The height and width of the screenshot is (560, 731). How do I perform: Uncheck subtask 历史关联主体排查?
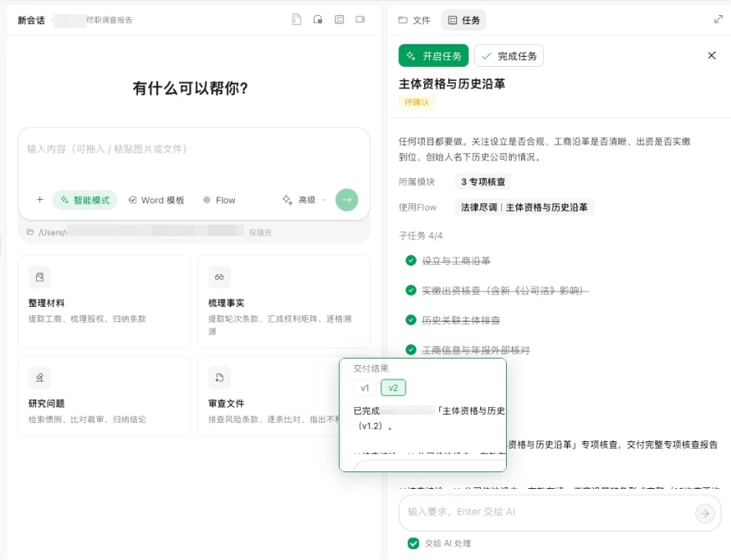pos(411,320)
